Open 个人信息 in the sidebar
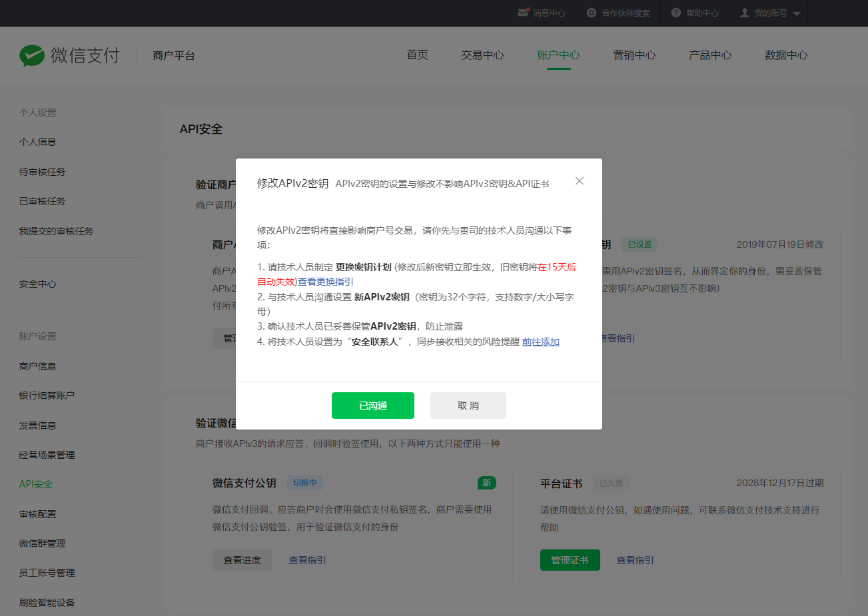 [38, 142]
